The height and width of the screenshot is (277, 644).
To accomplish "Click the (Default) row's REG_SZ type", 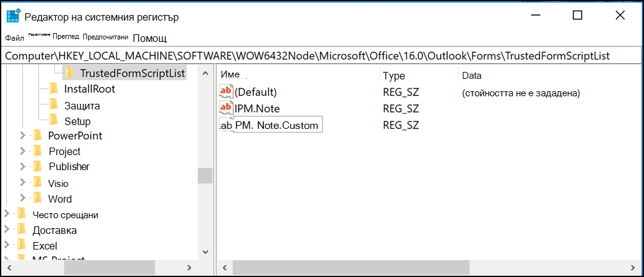I will click(400, 93).
